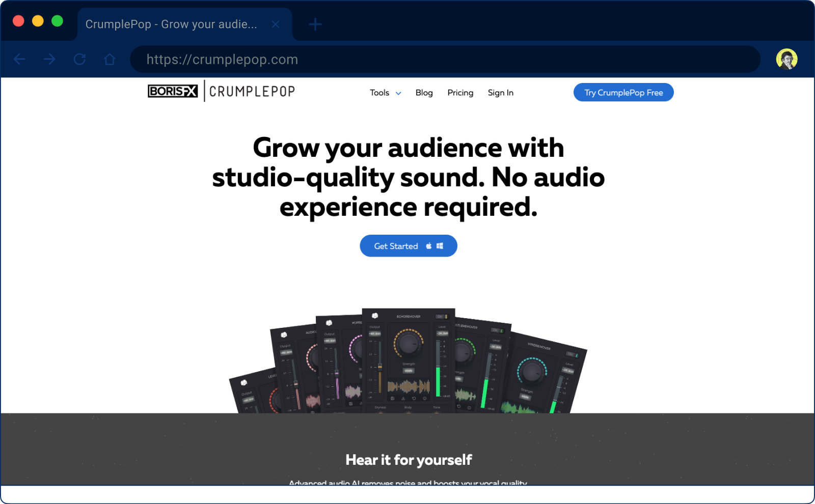Toggle the On switch on WindRemover
The width and height of the screenshot is (815, 504).
572,354
